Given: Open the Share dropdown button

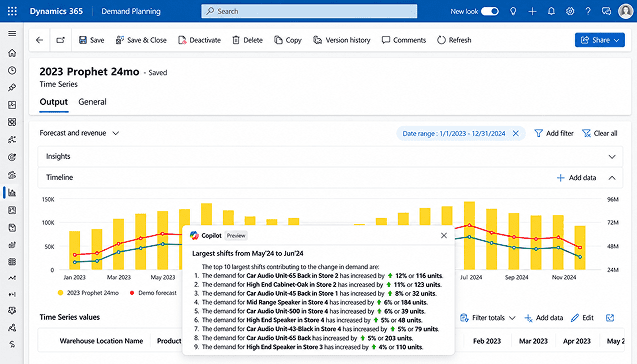Looking at the screenshot, I should pos(600,40).
